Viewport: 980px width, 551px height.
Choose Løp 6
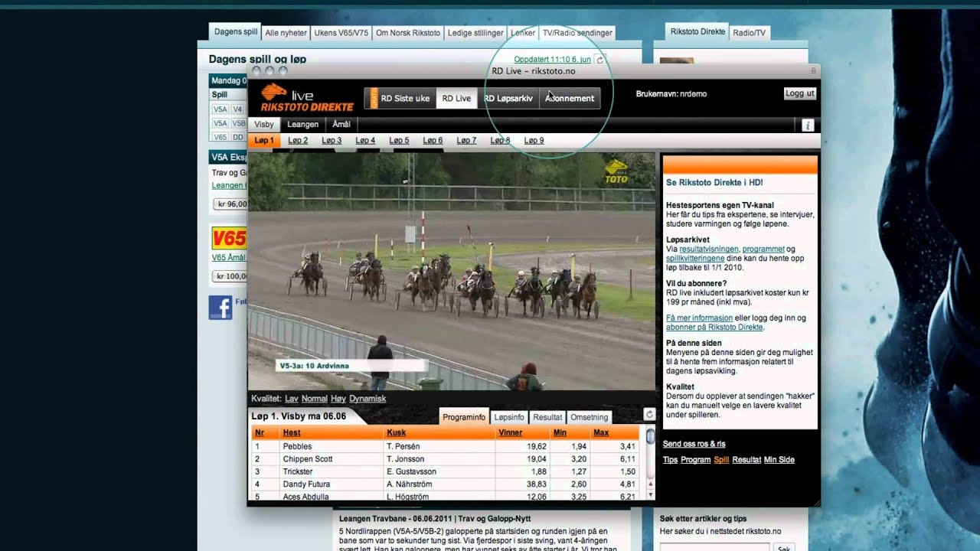pos(433,141)
